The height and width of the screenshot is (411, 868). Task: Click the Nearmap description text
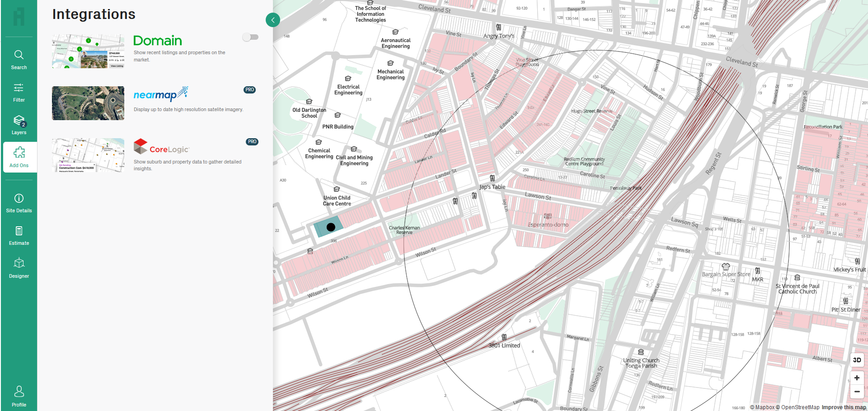(188, 109)
